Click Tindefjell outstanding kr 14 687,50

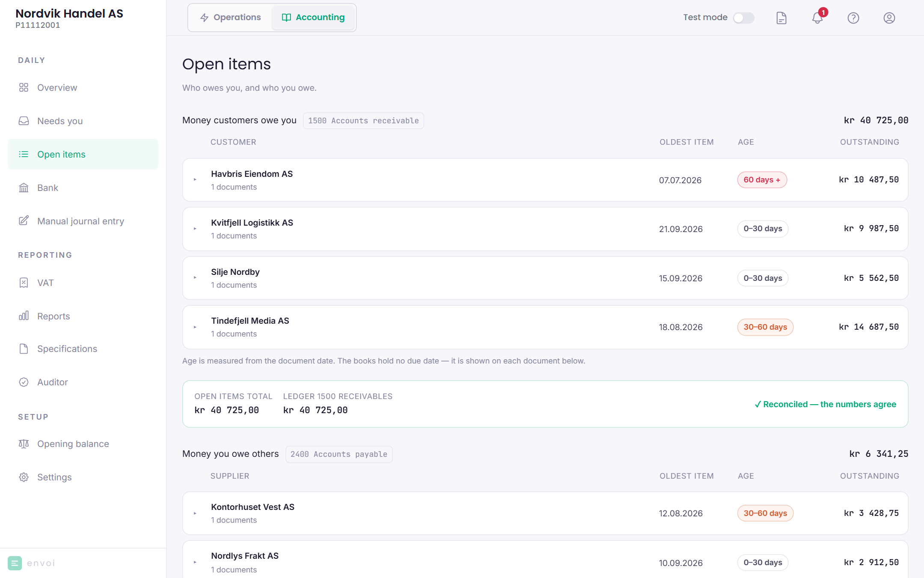point(868,327)
